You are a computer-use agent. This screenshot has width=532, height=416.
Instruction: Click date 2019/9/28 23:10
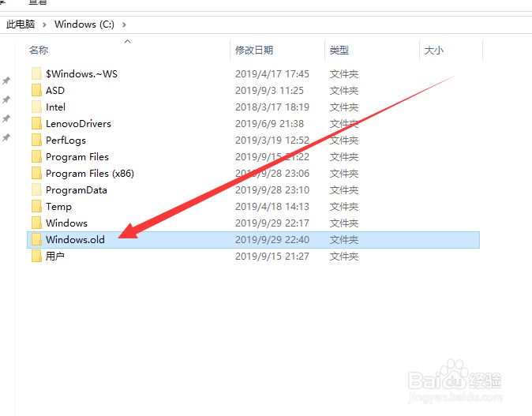272,190
